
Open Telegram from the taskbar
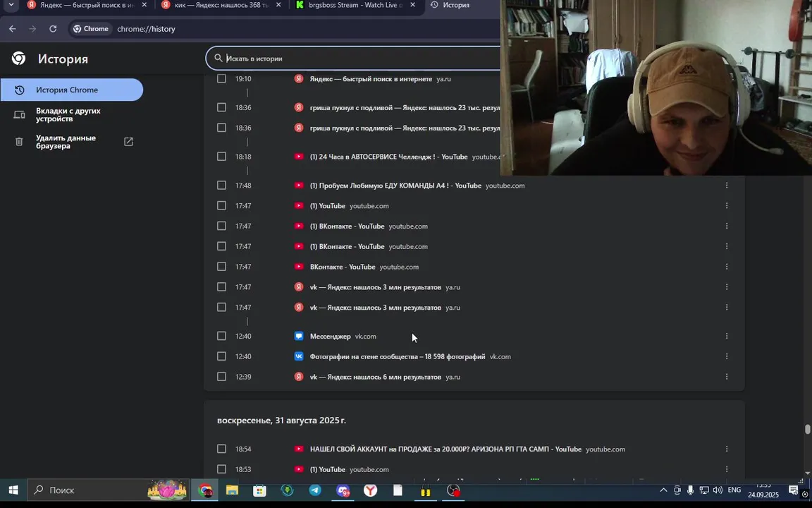(x=315, y=490)
